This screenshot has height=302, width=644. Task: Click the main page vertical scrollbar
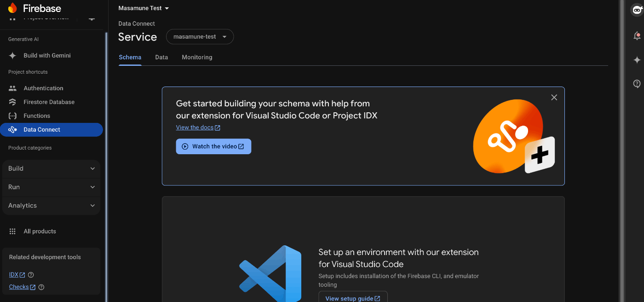point(622,151)
